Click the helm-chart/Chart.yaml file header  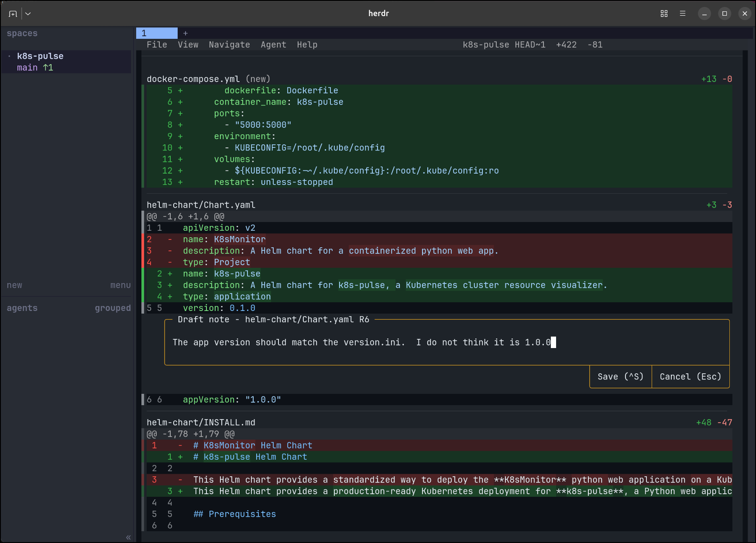click(201, 205)
